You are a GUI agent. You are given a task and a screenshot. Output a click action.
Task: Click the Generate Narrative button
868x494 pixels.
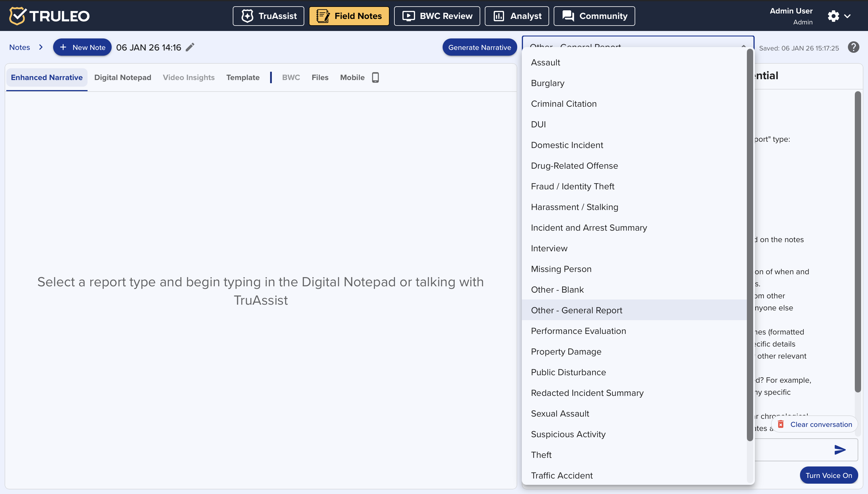pyautogui.click(x=479, y=48)
